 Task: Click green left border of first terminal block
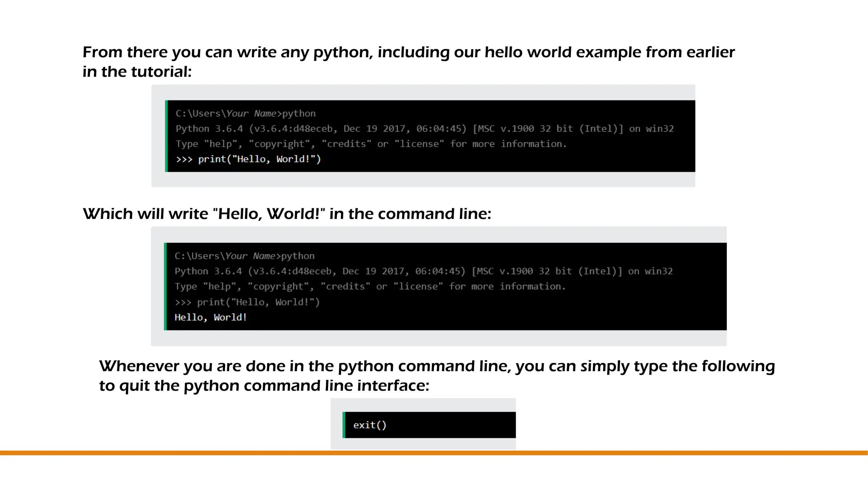[167, 136]
